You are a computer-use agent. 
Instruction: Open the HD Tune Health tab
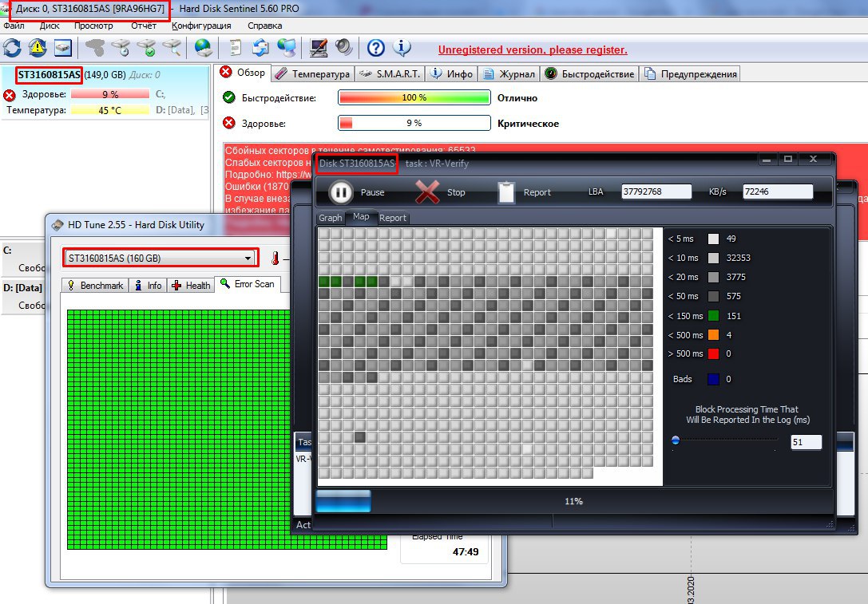(191, 286)
